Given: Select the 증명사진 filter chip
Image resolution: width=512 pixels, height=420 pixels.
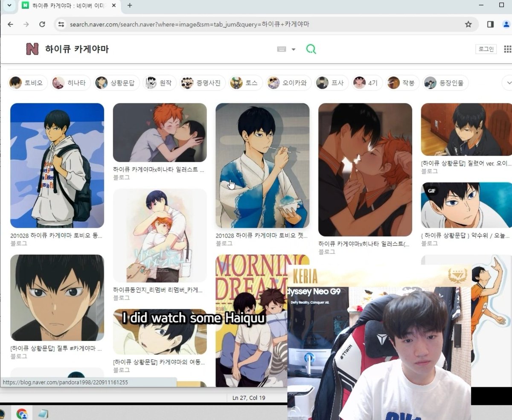Looking at the screenshot, I should [x=202, y=83].
